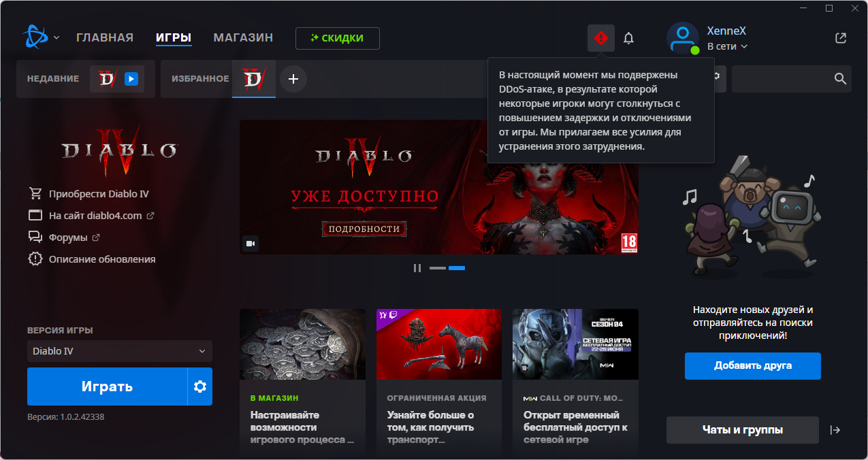The image size is (868, 460).
Task: Click the shopping cart icon
Action: (35, 194)
